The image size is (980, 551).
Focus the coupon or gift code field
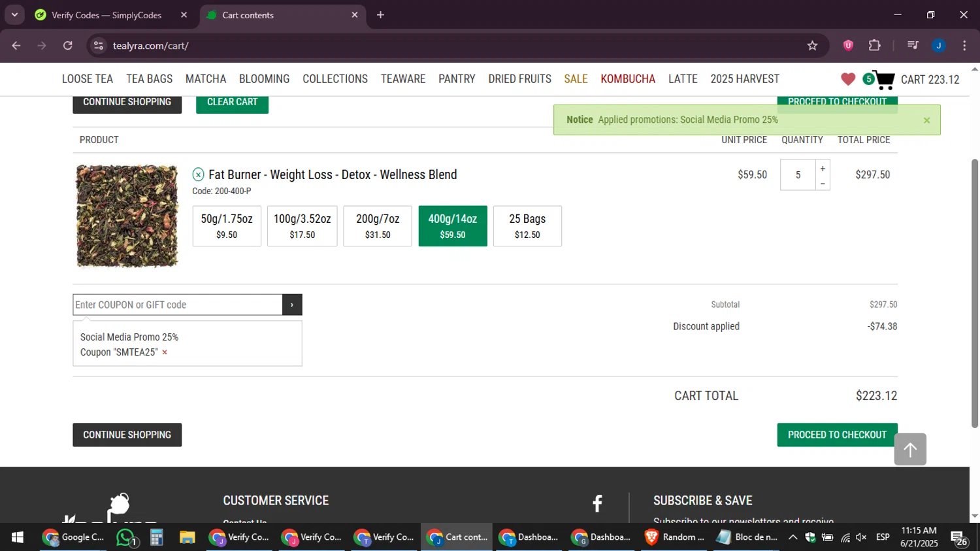coord(178,305)
